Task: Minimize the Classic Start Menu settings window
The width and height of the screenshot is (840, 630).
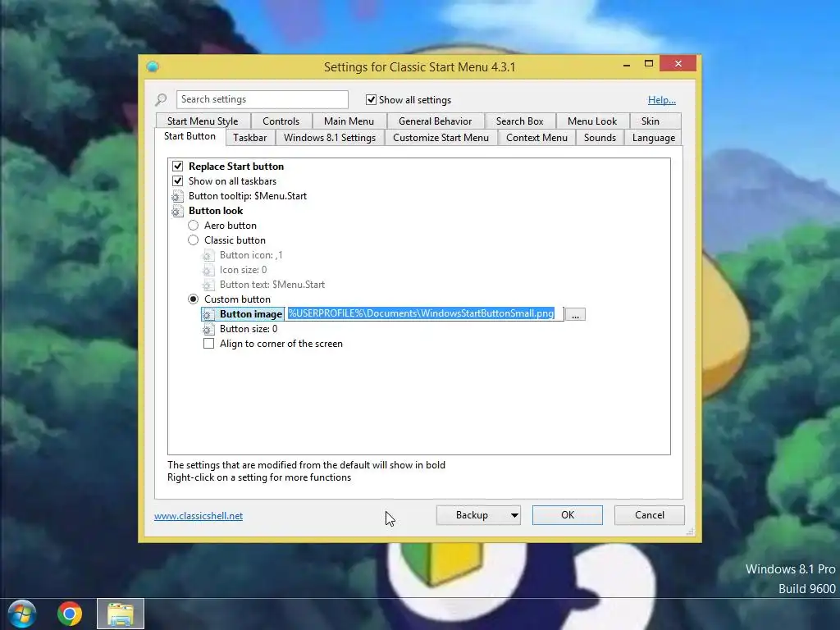Action: (x=626, y=64)
